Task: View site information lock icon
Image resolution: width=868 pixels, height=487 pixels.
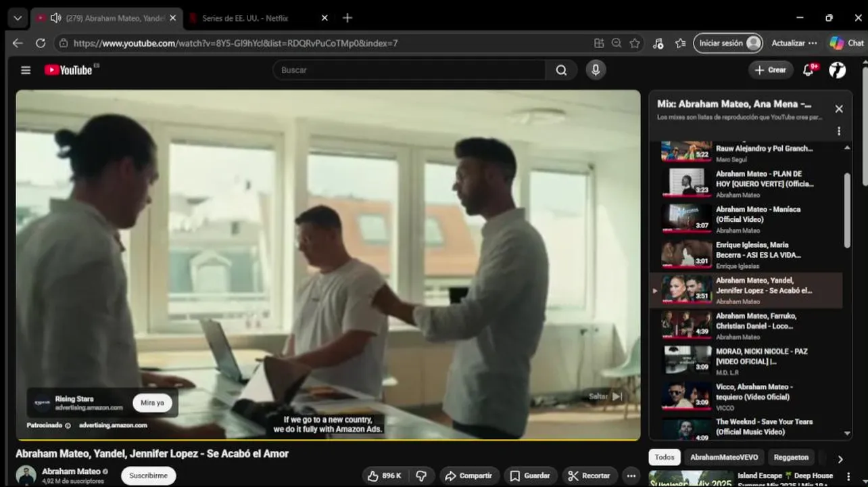Action: [64, 43]
